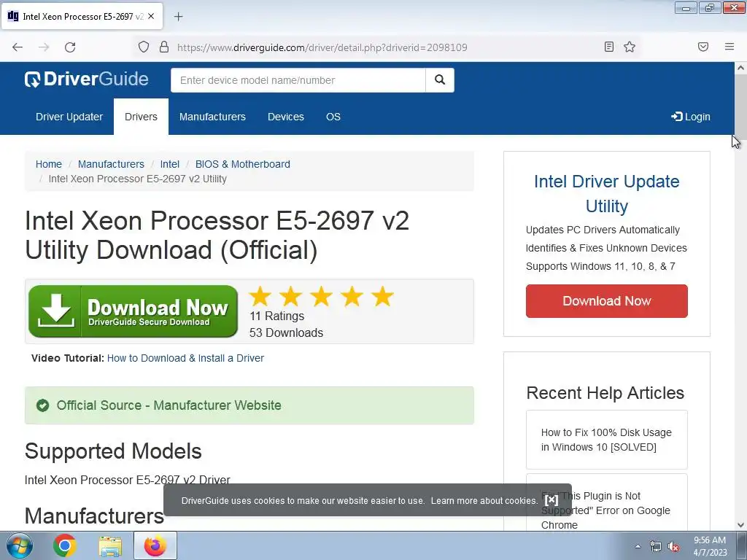The width and height of the screenshot is (747, 560).
Task: Open a new browser tab
Action: click(178, 17)
